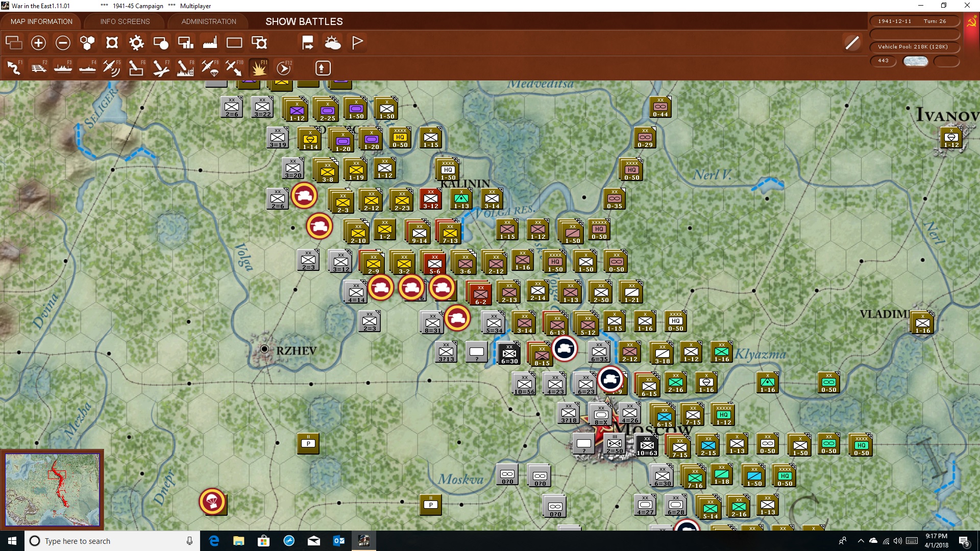This screenshot has width=980, height=551.
Task: Select F2 rail move mode
Action: pyautogui.click(x=38, y=68)
